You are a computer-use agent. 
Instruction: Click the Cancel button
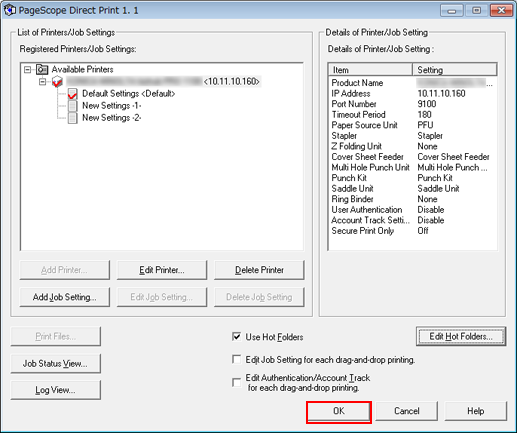(406, 411)
